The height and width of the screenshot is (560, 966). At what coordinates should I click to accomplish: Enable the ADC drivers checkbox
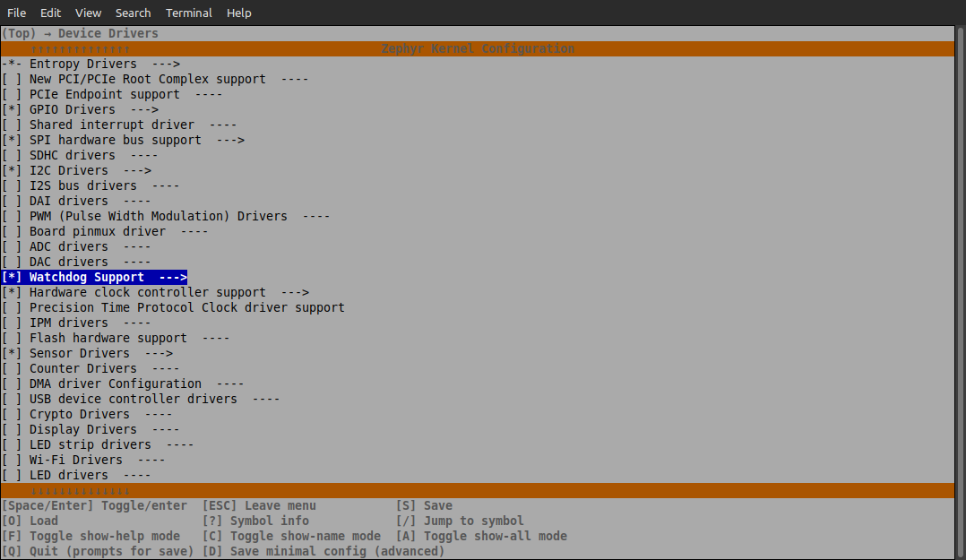(12, 246)
